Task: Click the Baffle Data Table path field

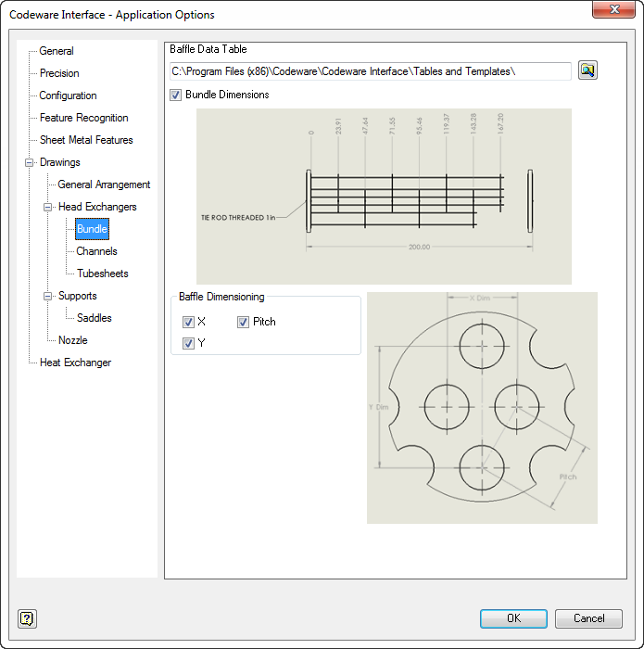Action: click(x=371, y=71)
